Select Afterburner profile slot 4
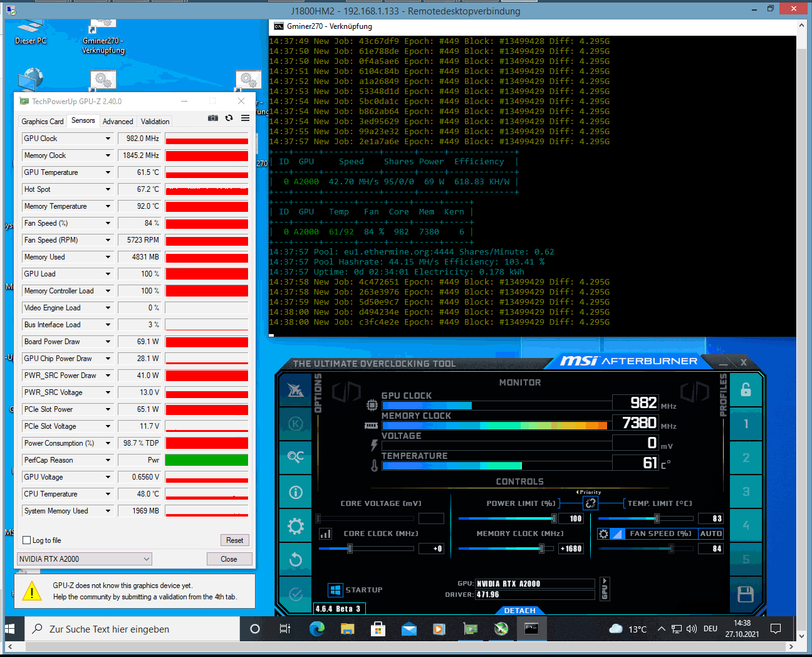 click(x=746, y=526)
